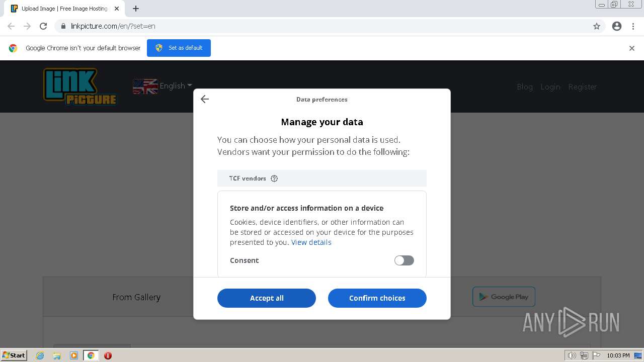Open the View details link

tap(311, 242)
